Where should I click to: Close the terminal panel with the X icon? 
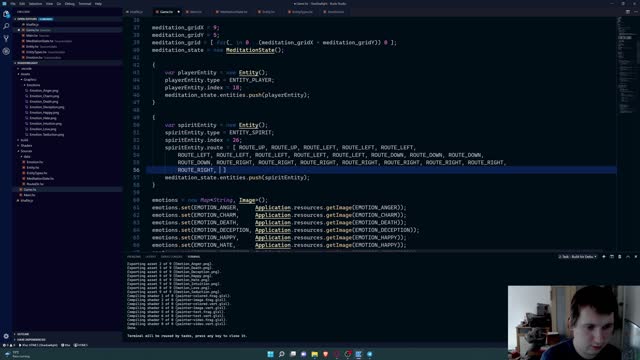pos(636,257)
